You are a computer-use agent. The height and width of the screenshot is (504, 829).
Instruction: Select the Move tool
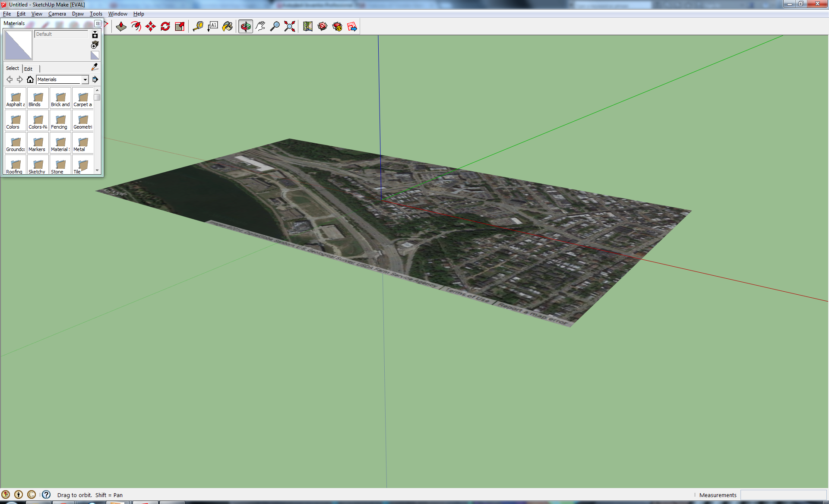[151, 27]
